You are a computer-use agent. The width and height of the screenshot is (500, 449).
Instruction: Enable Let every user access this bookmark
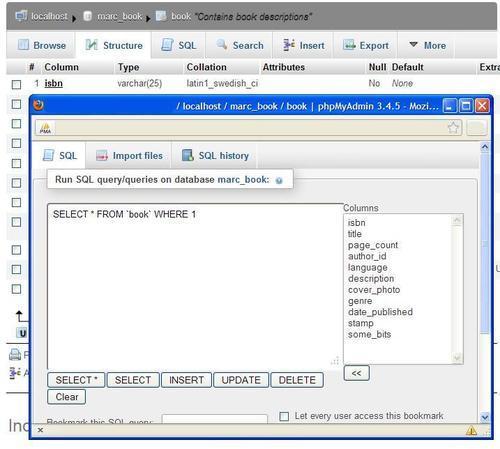[x=284, y=416]
